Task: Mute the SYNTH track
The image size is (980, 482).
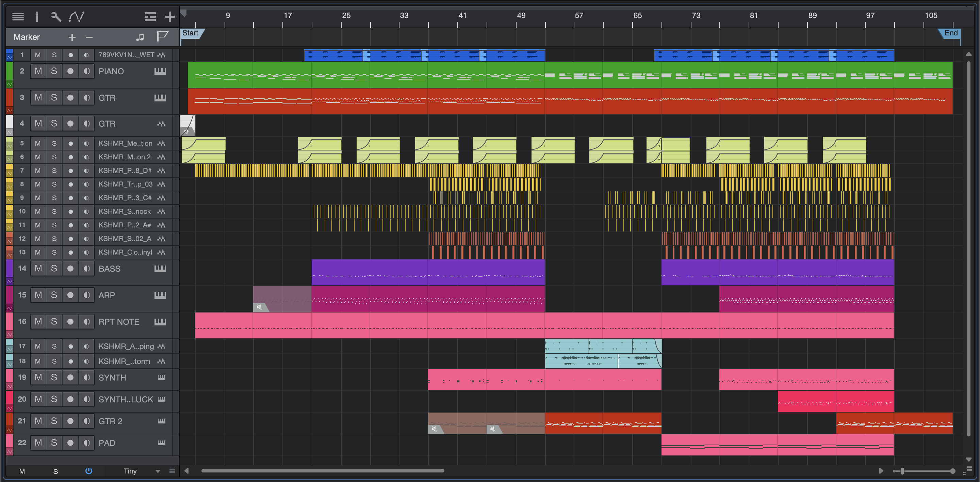Action: click(x=38, y=377)
